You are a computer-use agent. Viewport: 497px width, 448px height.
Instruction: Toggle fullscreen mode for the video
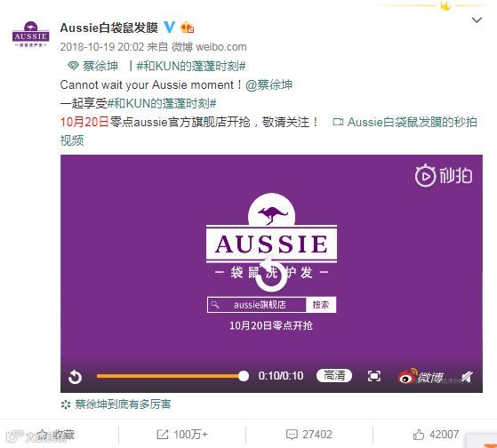[374, 376]
